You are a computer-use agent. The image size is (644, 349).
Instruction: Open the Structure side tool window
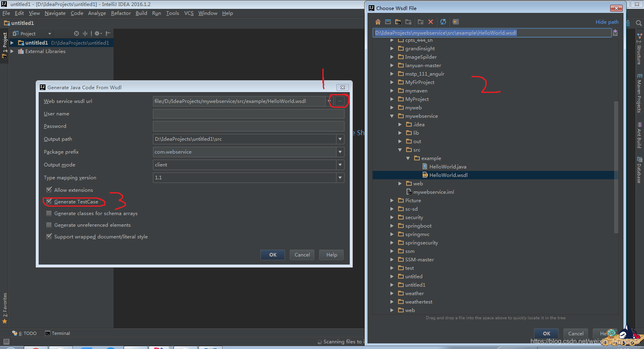(639, 49)
